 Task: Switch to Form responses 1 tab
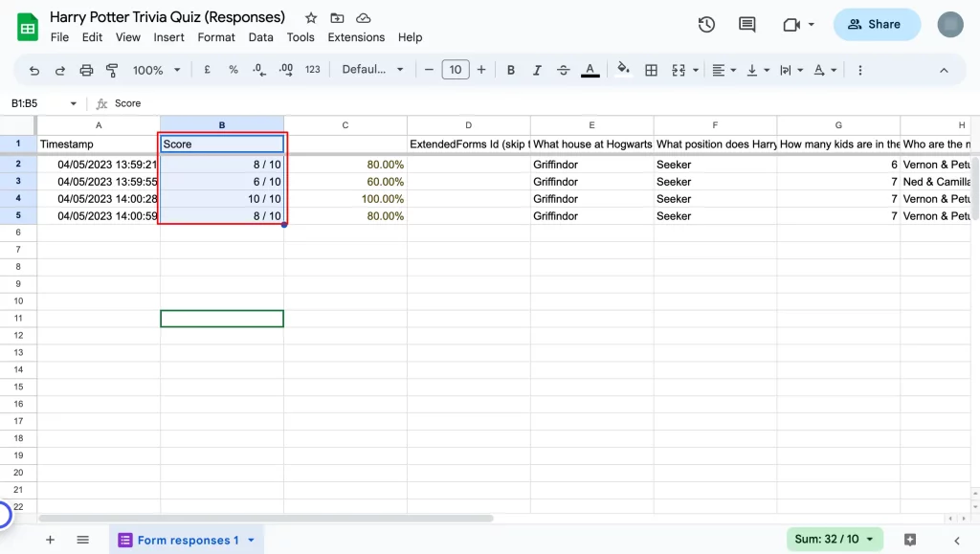pos(187,540)
